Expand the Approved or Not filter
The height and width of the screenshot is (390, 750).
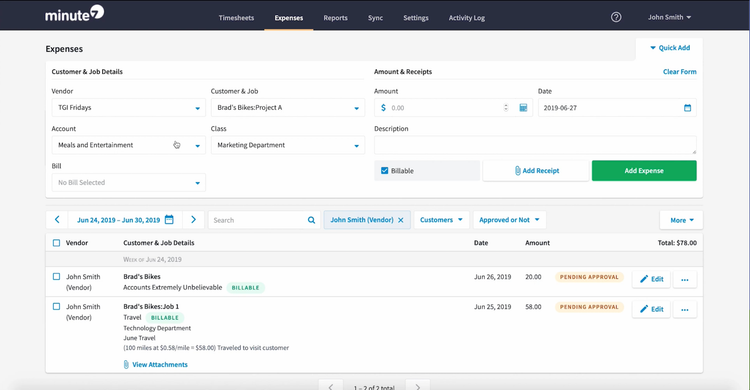point(509,220)
